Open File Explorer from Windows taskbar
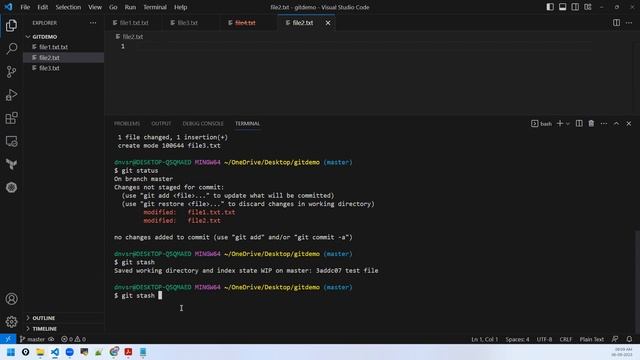 (x=40, y=352)
